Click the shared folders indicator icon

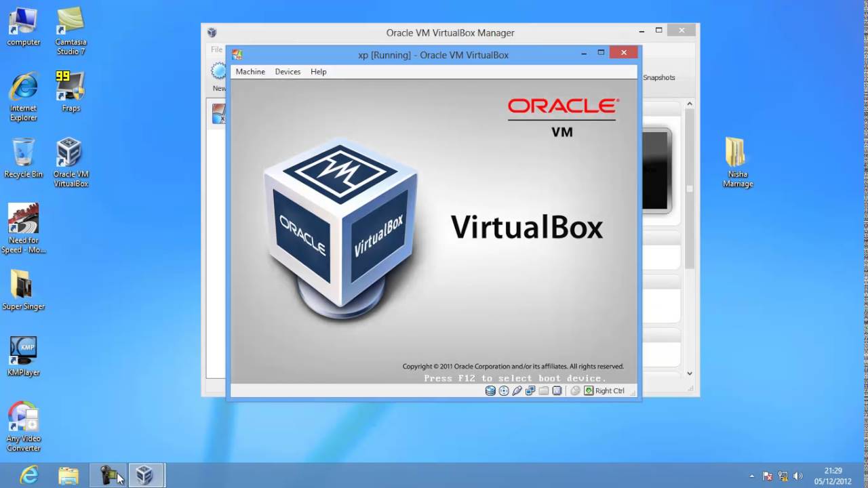click(543, 390)
